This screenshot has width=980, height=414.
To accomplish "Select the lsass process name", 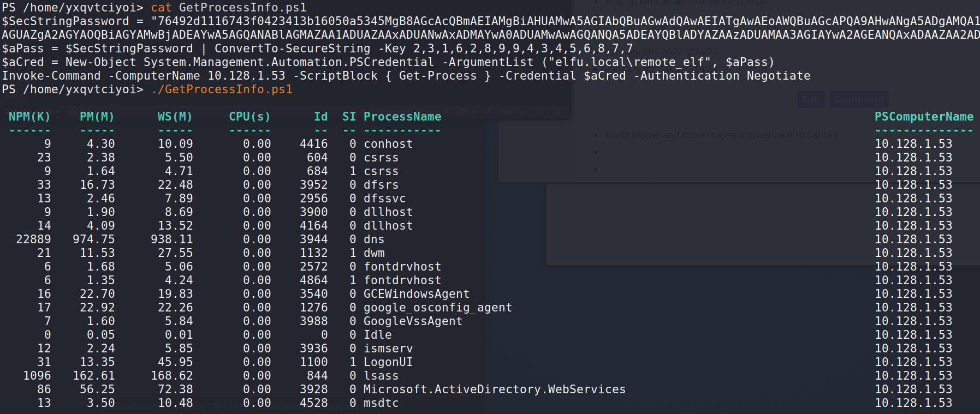I will point(381,376).
